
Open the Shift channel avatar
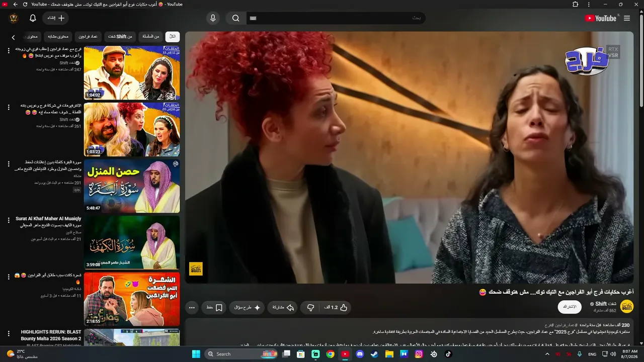627,306
